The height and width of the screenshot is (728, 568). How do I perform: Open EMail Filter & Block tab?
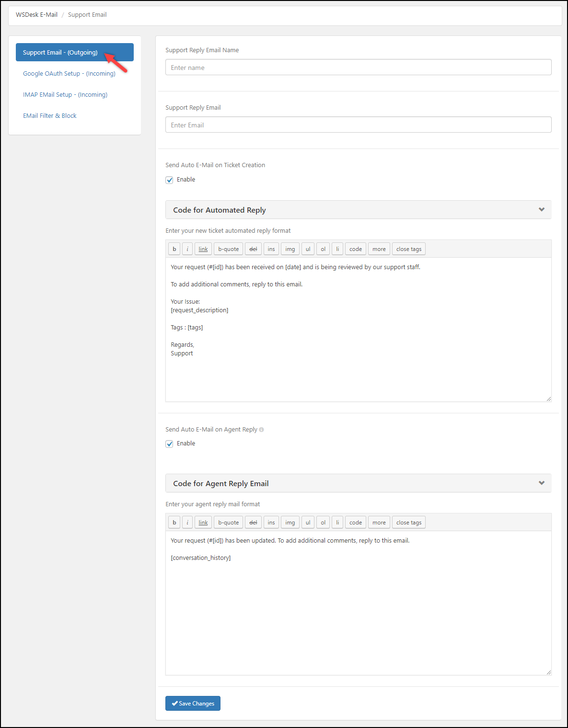pyautogui.click(x=50, y=116)
